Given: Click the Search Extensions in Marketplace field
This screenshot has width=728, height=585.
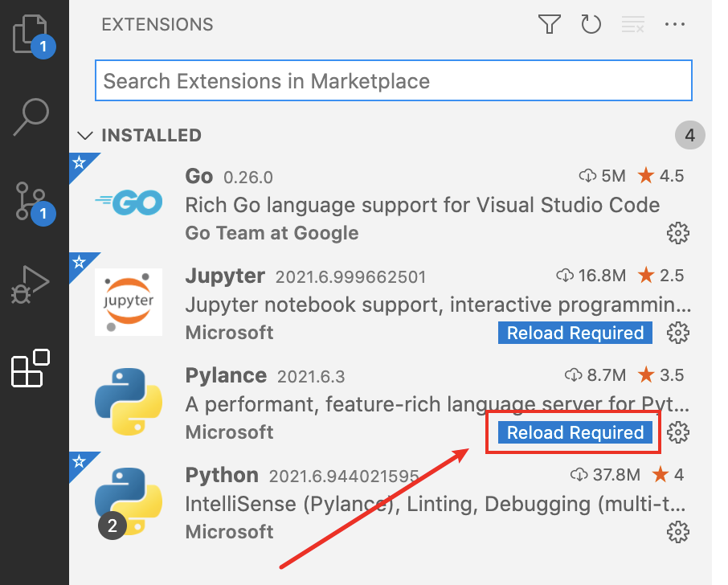Looking at the screenshot, I should coord(393,80).
